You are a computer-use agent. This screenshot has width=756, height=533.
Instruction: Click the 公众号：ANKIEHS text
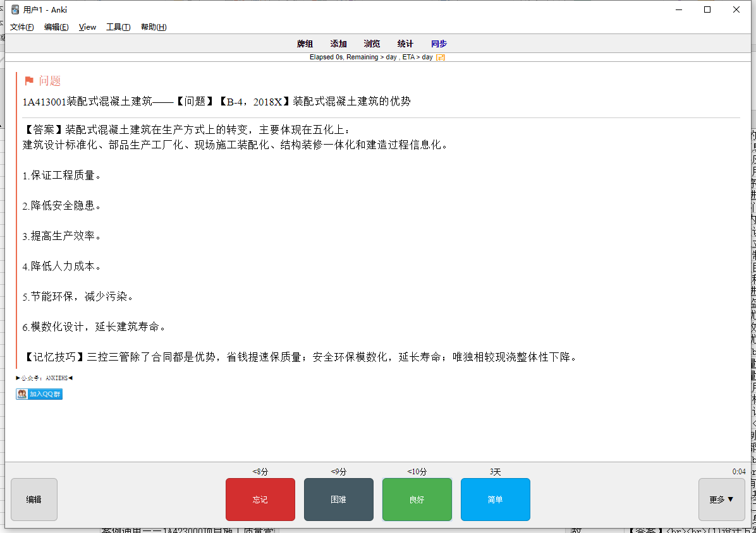click(44, 378)
